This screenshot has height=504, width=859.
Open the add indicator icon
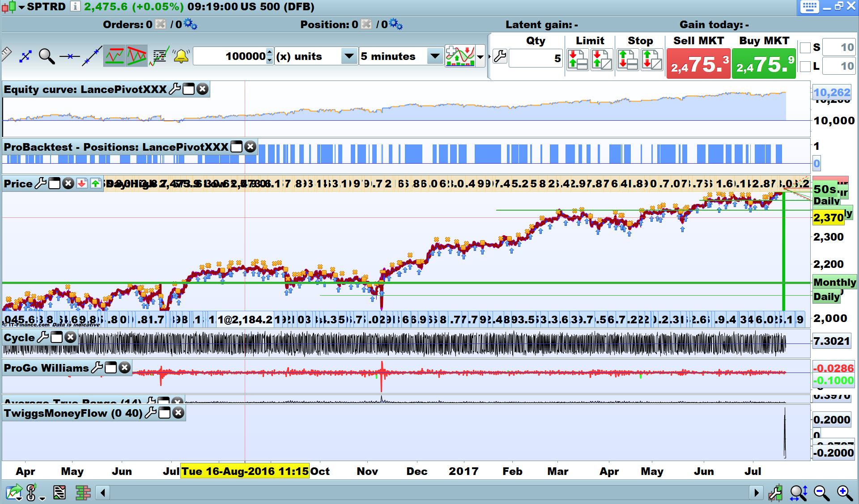[x=460, y=56]
